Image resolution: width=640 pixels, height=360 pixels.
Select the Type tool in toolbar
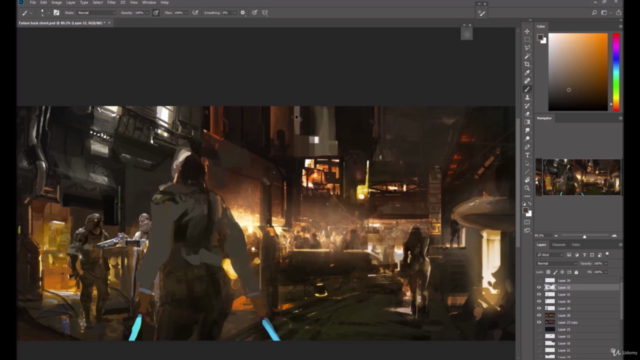point(527,155)
